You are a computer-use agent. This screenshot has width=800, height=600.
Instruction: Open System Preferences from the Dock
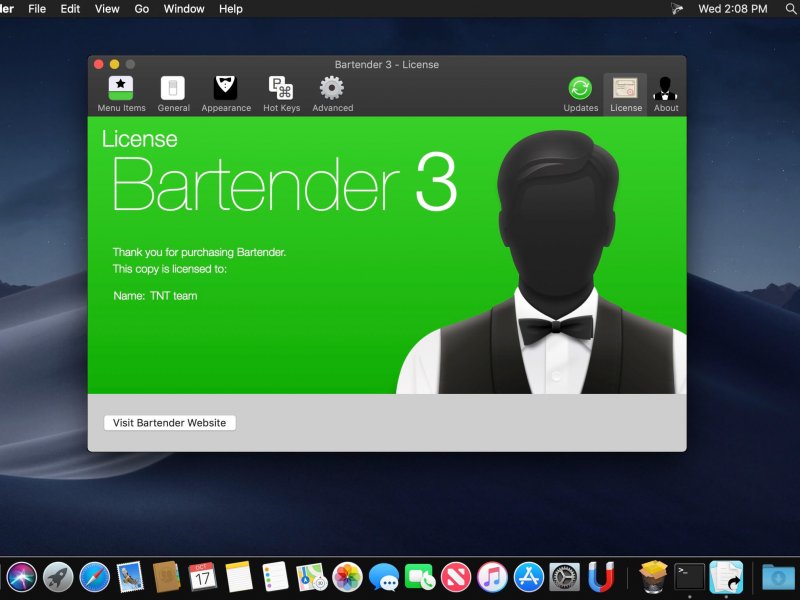coord(564,577)
